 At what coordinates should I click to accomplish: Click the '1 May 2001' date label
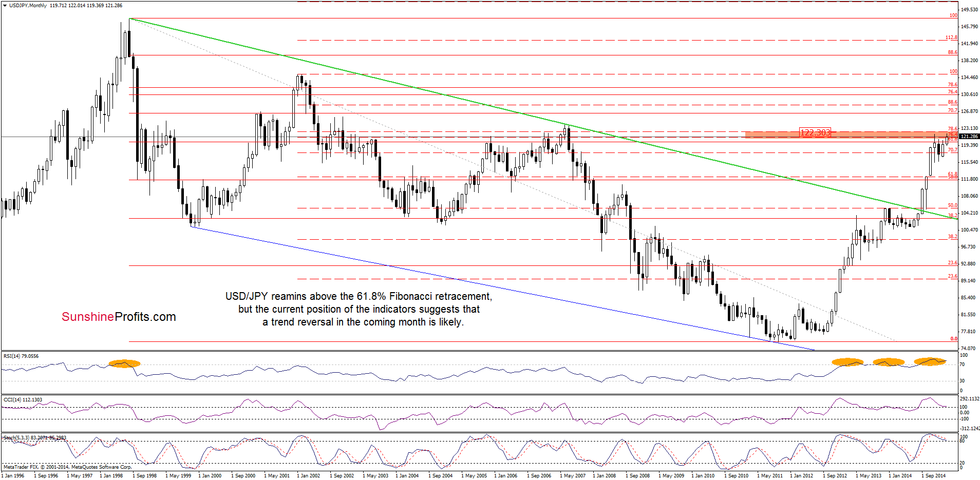pyautogui.click(x=276, y=476)
